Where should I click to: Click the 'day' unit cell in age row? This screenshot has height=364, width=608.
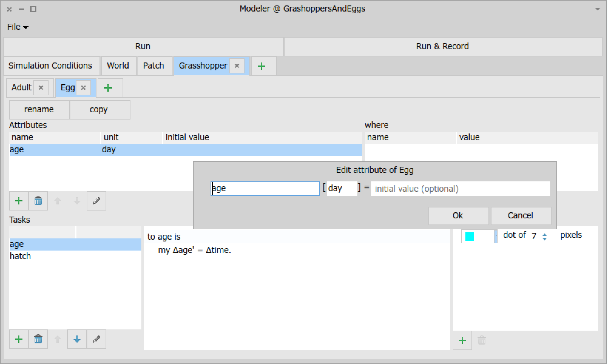pyautogui.click(x=109, y=150)
